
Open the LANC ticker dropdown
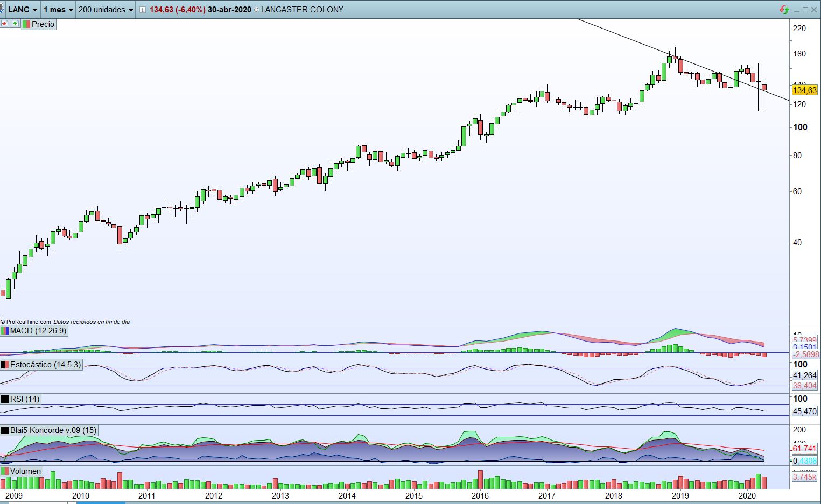23,10
